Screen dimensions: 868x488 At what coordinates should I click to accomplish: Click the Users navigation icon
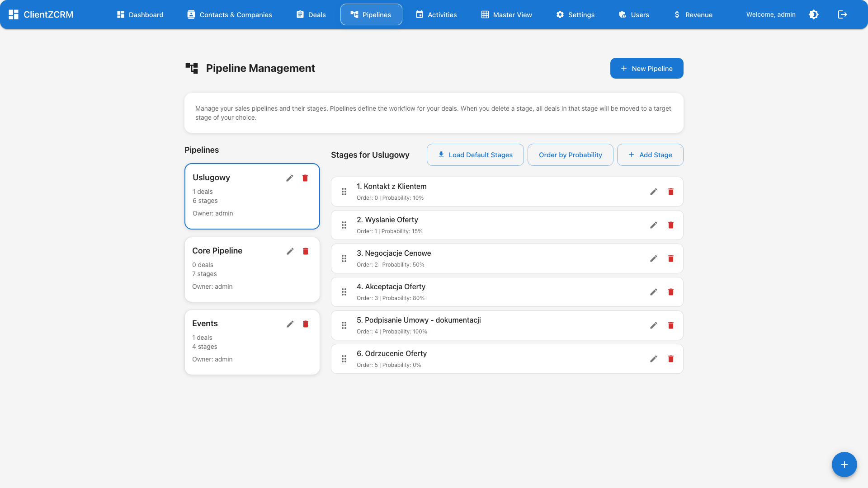pos(622,14)
